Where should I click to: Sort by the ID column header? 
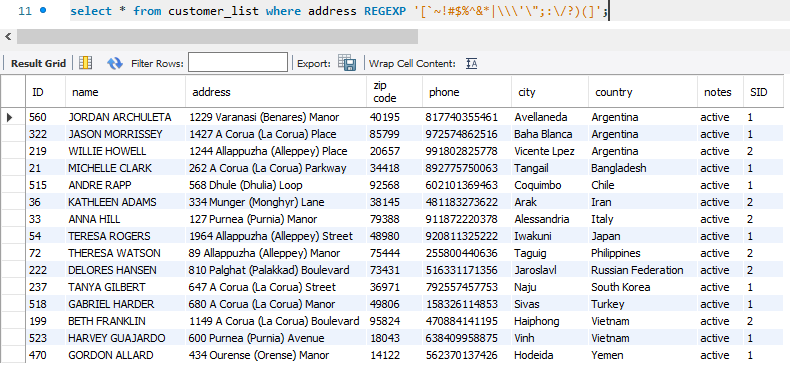pos(45,92)
